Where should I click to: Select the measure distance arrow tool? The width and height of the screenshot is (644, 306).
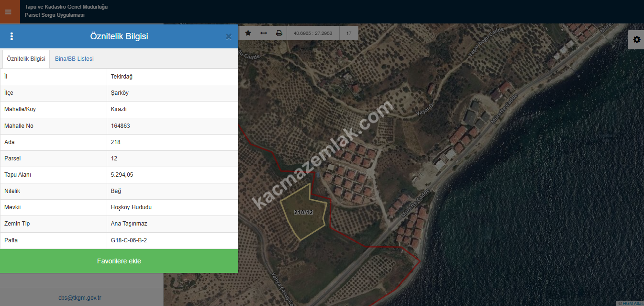coord(263,33)
